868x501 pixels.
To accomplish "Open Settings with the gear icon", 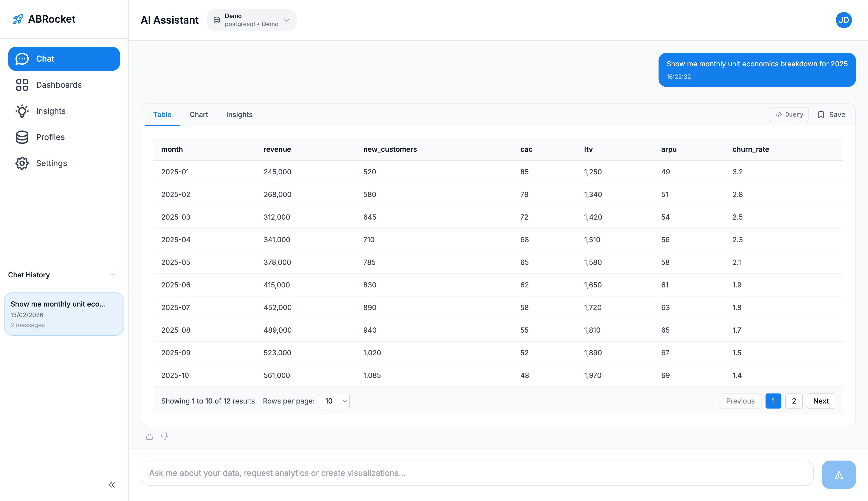I will coord(22,163).
